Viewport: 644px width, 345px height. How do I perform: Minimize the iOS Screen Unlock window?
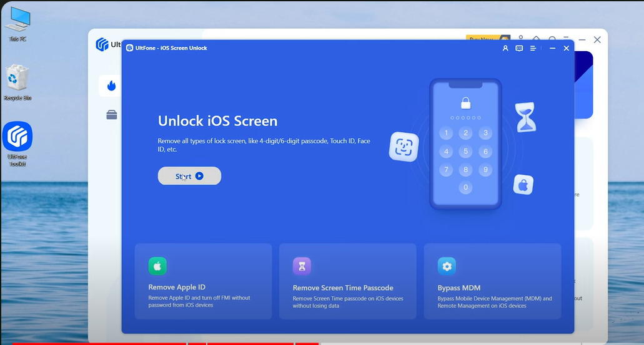tap(552, 49)
